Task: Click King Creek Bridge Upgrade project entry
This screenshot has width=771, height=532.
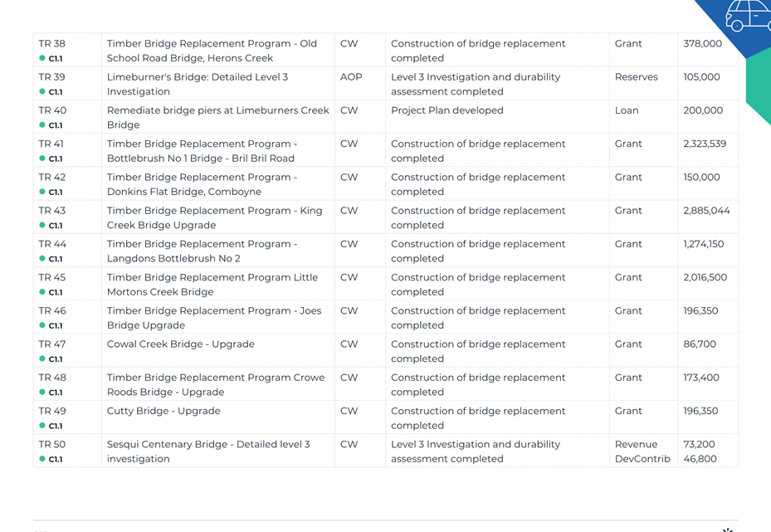Action: (x=214, y=217)
